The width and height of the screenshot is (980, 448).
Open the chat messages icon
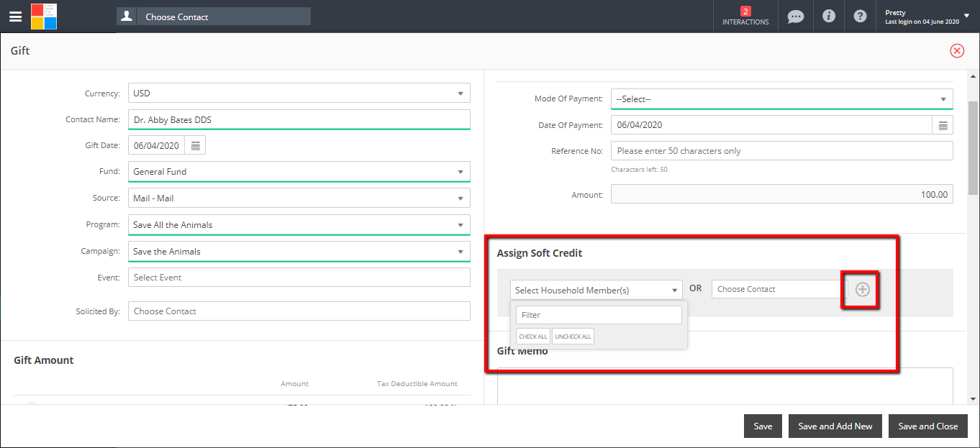coord(795,16)
